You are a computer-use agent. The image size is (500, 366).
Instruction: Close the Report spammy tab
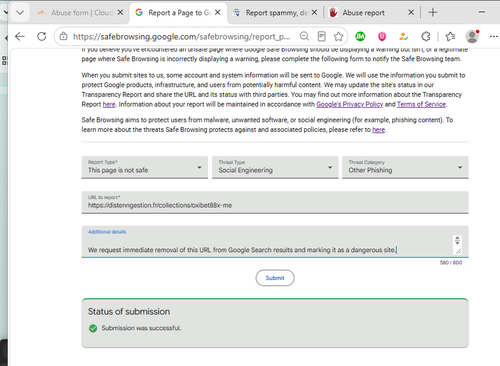tap(314, 12)
